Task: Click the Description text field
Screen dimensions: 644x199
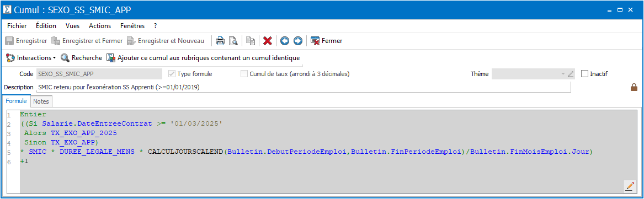Action: point(304,88)
